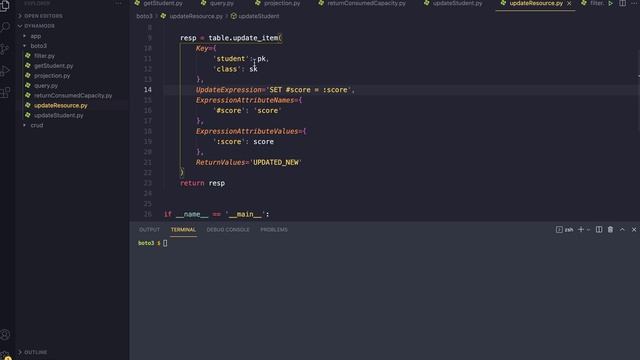Expand the crud folder
The width and height of the screenshot is (640, 360).
37,125
